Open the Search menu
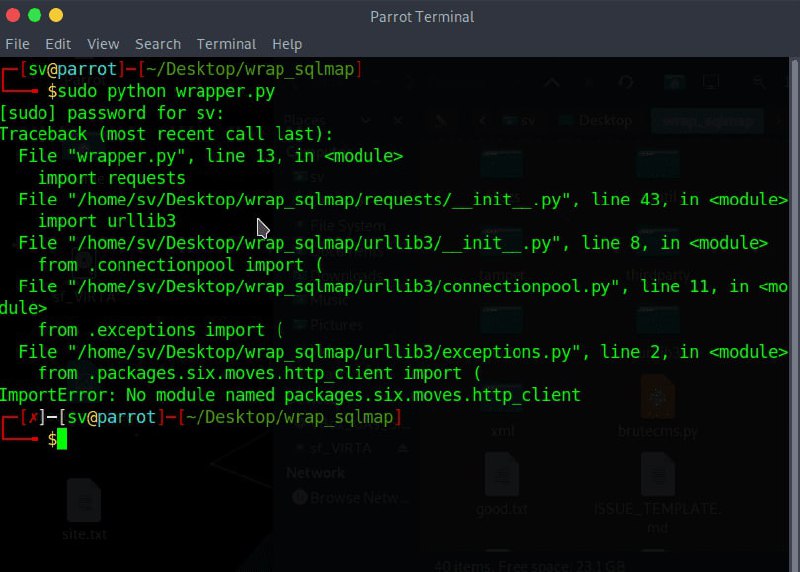800x572 pixels. point(158,44)
